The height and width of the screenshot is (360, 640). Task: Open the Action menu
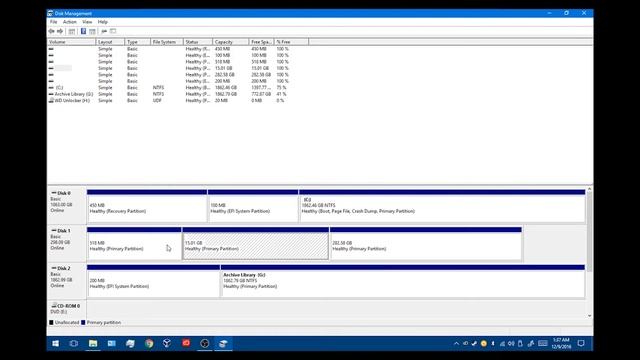69,22
